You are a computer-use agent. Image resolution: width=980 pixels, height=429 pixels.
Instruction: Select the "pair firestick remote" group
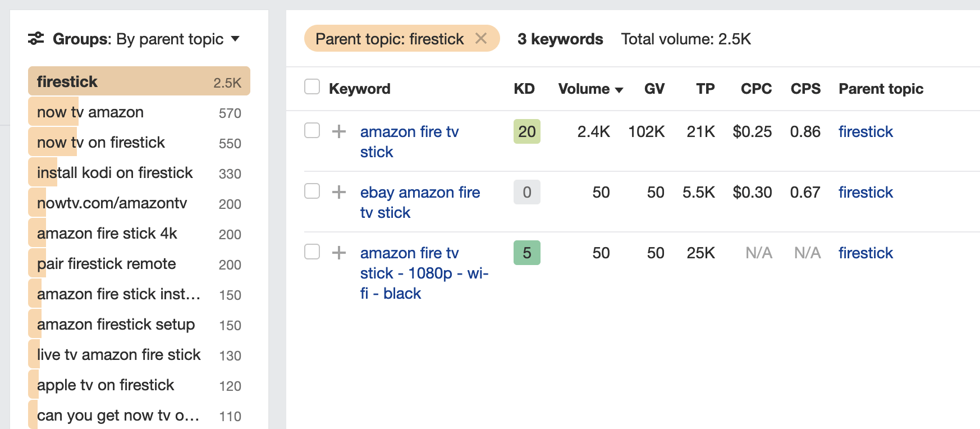click(106, 263)
